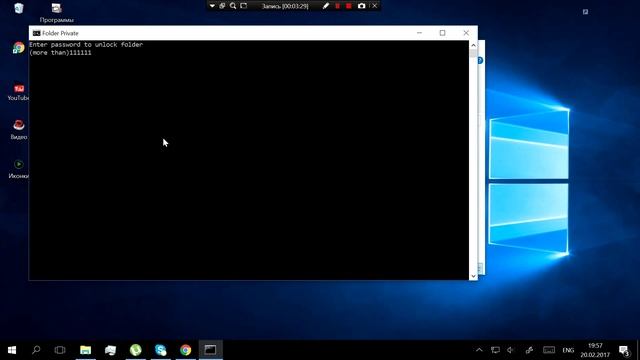Viewport: 640px width, 360px height.
Task: Activate the recorder magnifier zoom tool
Action: pyautogui.click(x=233, y=6)
